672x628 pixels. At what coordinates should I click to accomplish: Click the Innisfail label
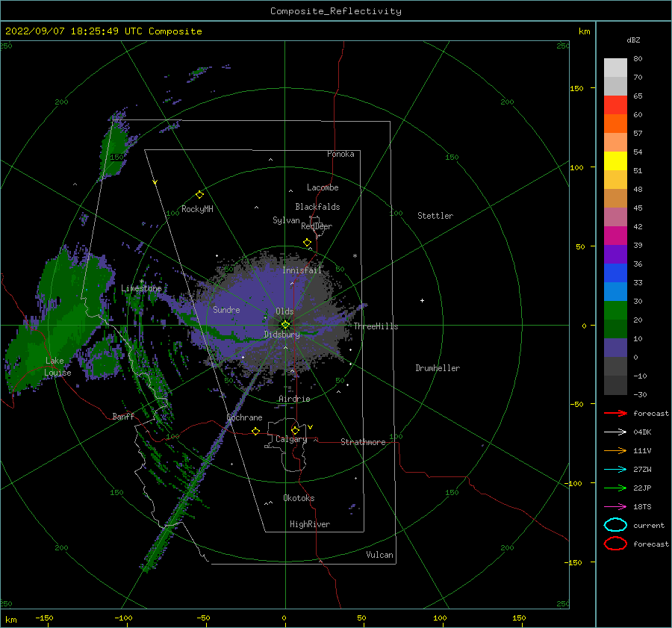[x=302, y=270]
